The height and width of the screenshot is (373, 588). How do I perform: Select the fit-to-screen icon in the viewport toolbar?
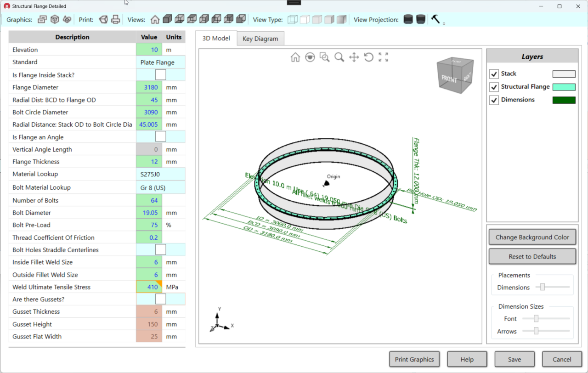(x=384, y=57)
